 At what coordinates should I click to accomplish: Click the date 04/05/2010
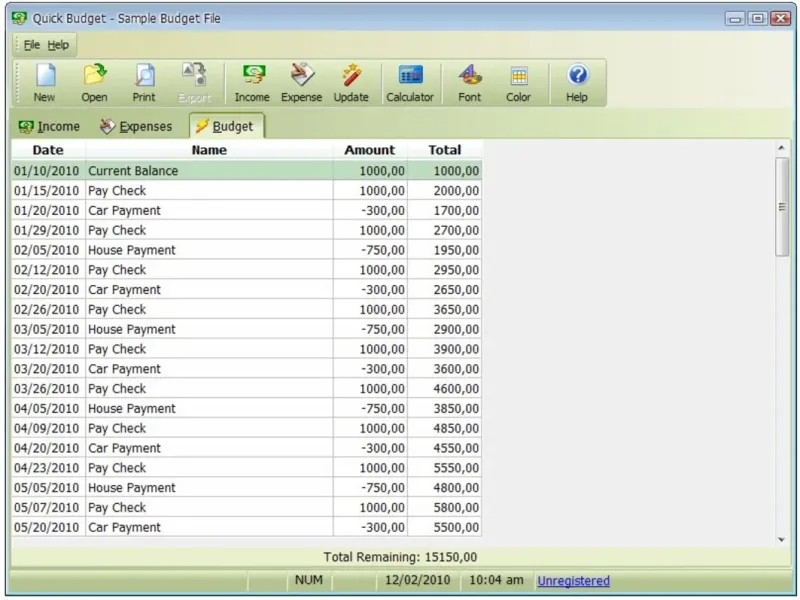(x=46, y=409)
